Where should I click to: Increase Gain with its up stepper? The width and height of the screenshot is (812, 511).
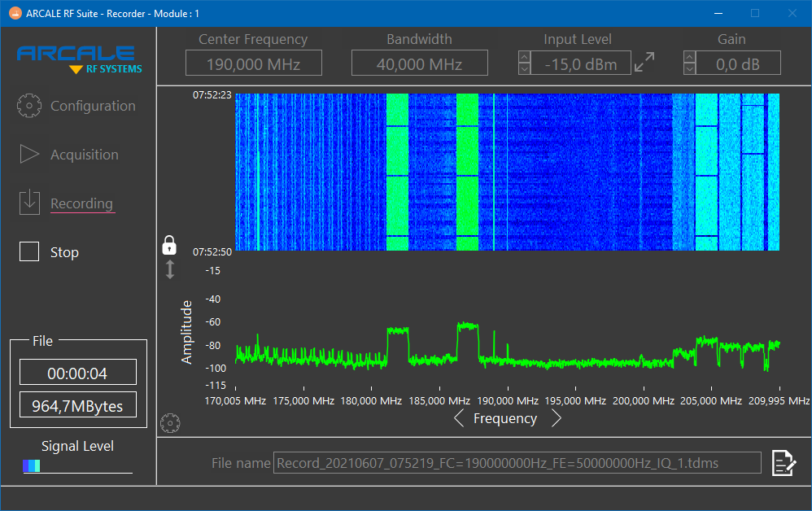click(688, 56)
